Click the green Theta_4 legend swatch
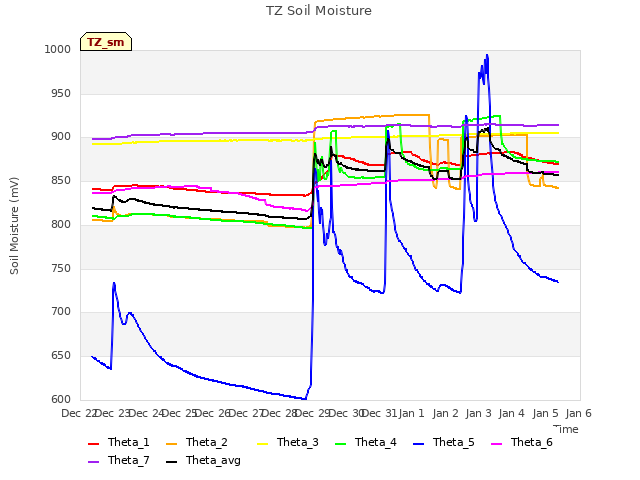This screenshot has width=640, height=480. pyautogui.click(x=340, y=443)
